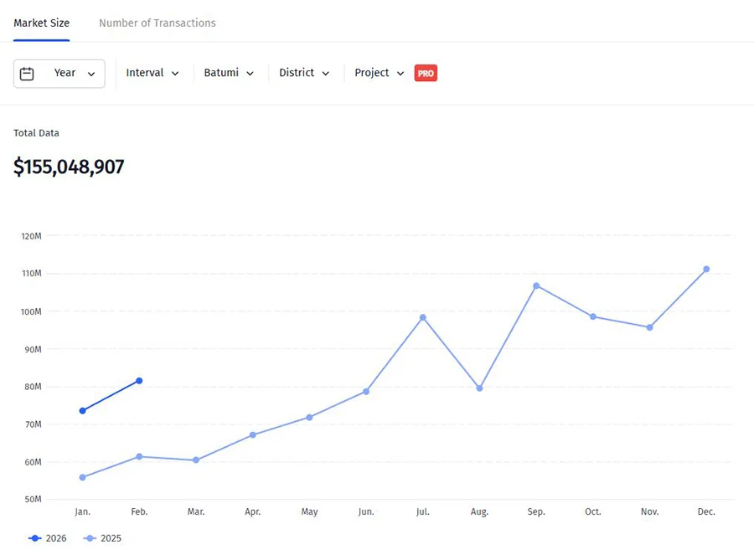The image size is (754, 560).
Task: Expand the Interval dropdown
Action: pyautogui.click(x=152, y=74)
